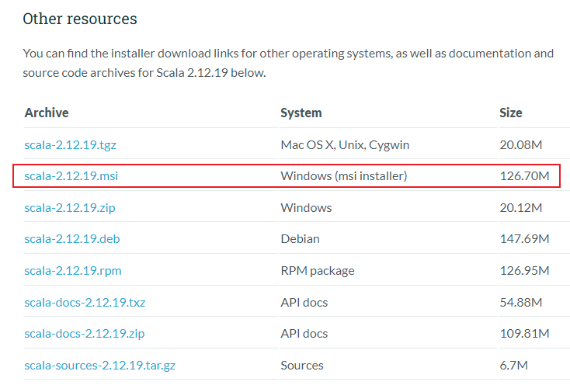Screen dimensions: 570x392
Task: Click the 126.70M size value
Action: point(524,176)
